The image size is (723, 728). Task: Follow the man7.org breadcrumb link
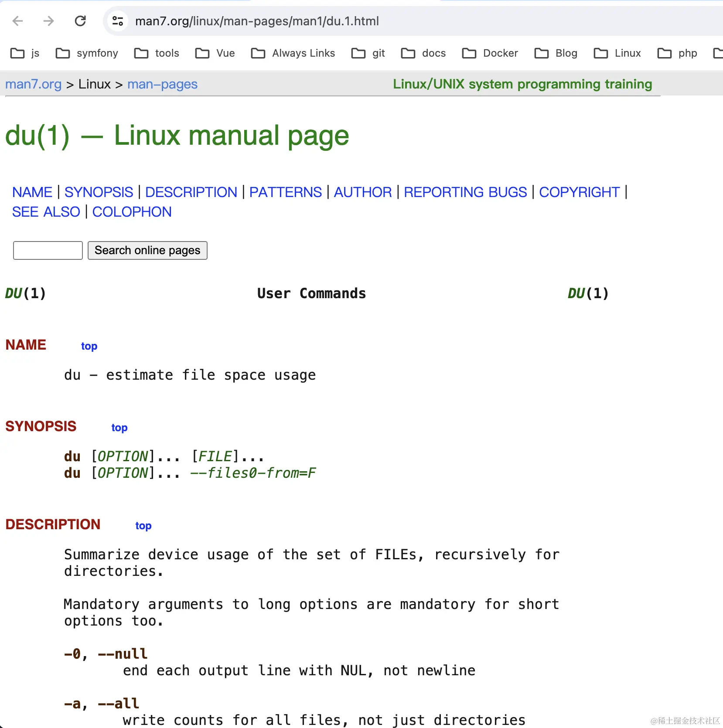click(x=34, y=84)
